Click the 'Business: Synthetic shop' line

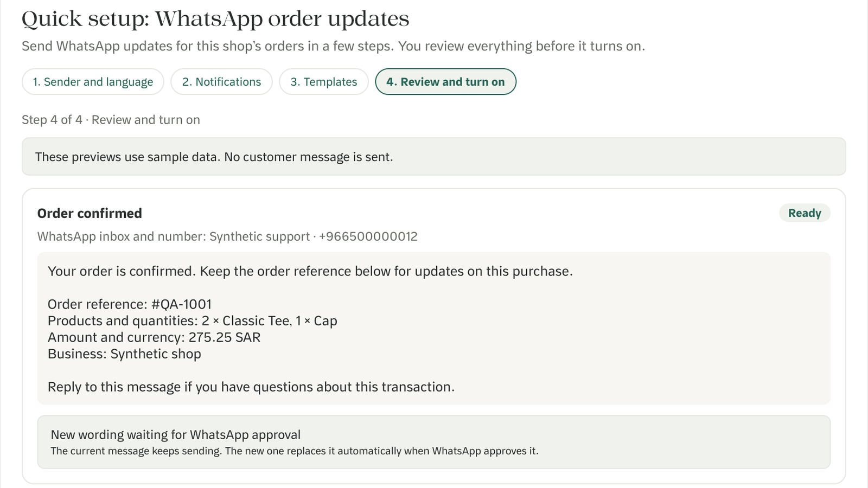124,354
